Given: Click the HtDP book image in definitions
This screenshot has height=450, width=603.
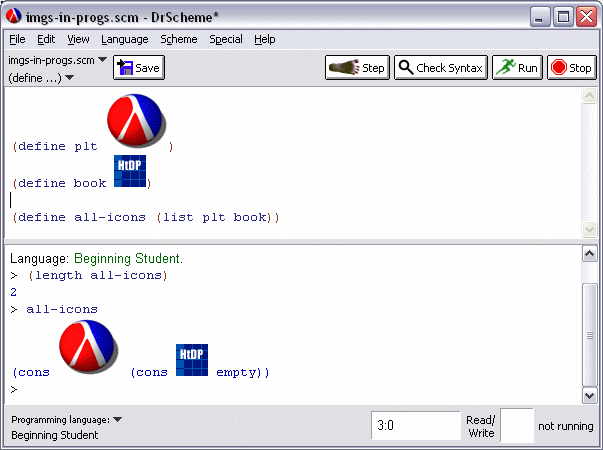Looking at the screenshot, I should pyautogui.click(x=130, y=171).
